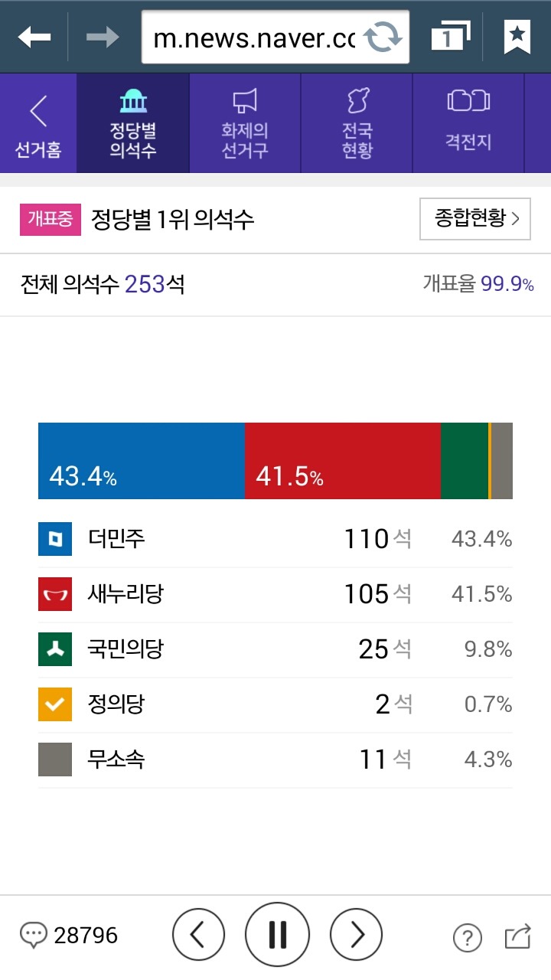Click the 더민주 party logo icon
The image size is (551, 980).
[x=54, y=538]
